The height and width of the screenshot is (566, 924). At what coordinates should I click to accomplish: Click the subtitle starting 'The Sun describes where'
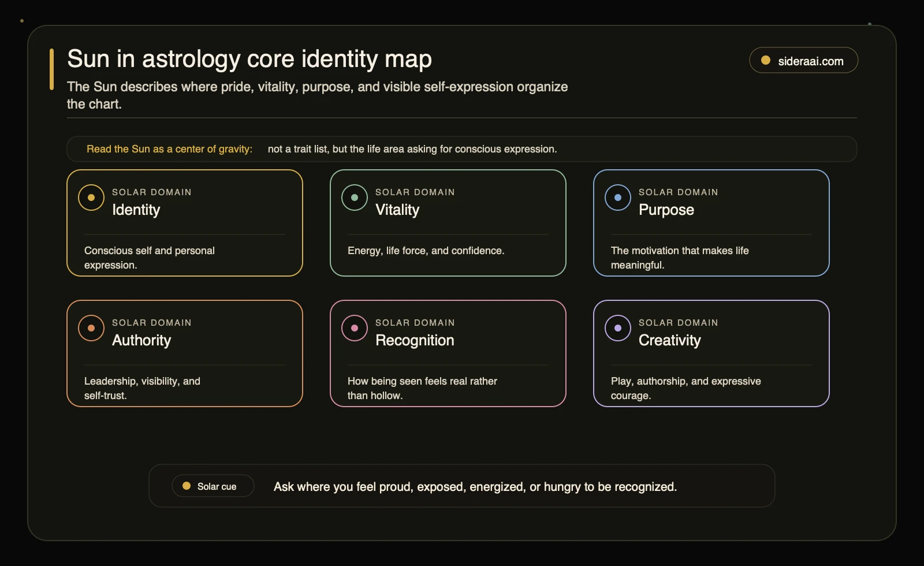pyautogui.click(x=317, y=95)
